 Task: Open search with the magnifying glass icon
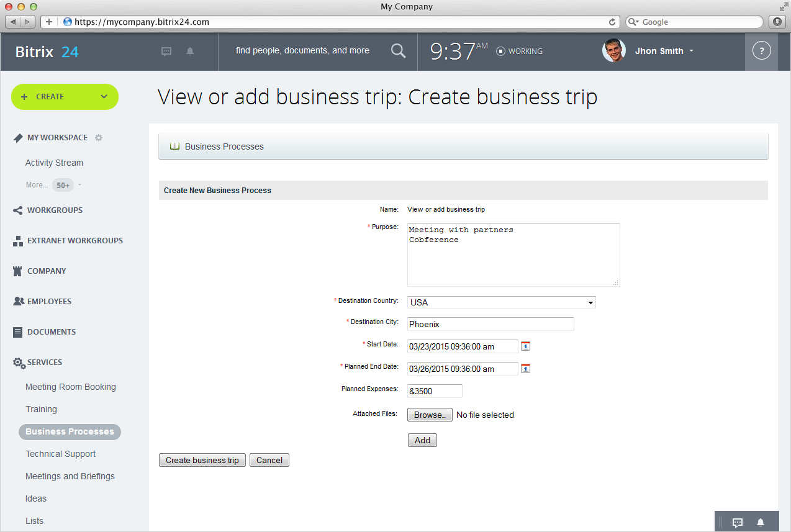398,50
